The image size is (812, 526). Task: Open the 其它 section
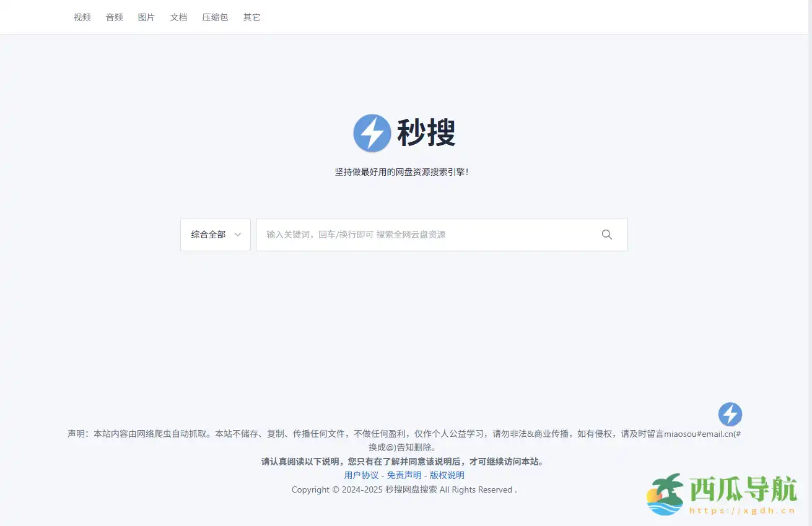(x=251, y=17)
